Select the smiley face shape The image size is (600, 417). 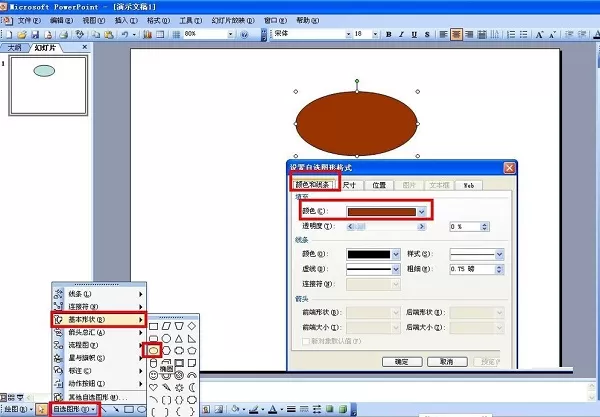click(153, 375)
